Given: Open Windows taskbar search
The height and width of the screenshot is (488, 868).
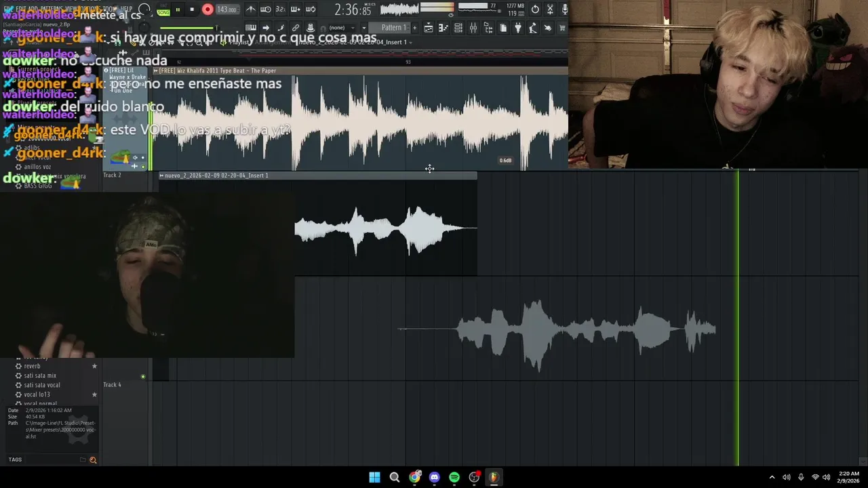Looking at the screenshot, I should (394, 477).
